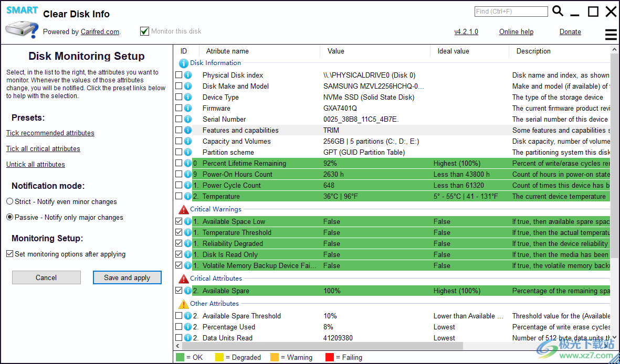Click the red Failing legend swatch
Viewport: 620px width, 364px height.
pyautogui.click(x=330, y=357)
